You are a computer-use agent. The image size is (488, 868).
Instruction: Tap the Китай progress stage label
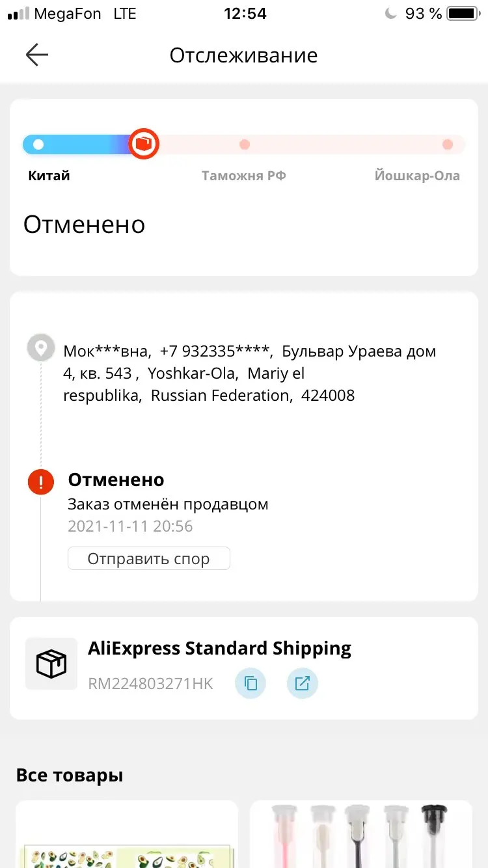point(49,176)
